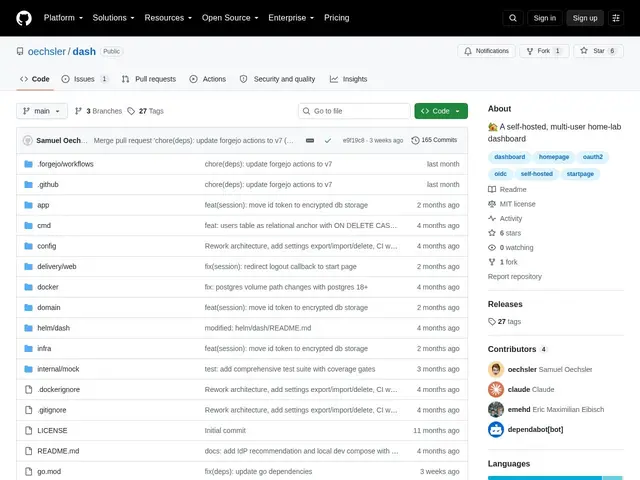Open the Activity link
Viewport: 640px width, 480px height.
click(x=505, y=218)
